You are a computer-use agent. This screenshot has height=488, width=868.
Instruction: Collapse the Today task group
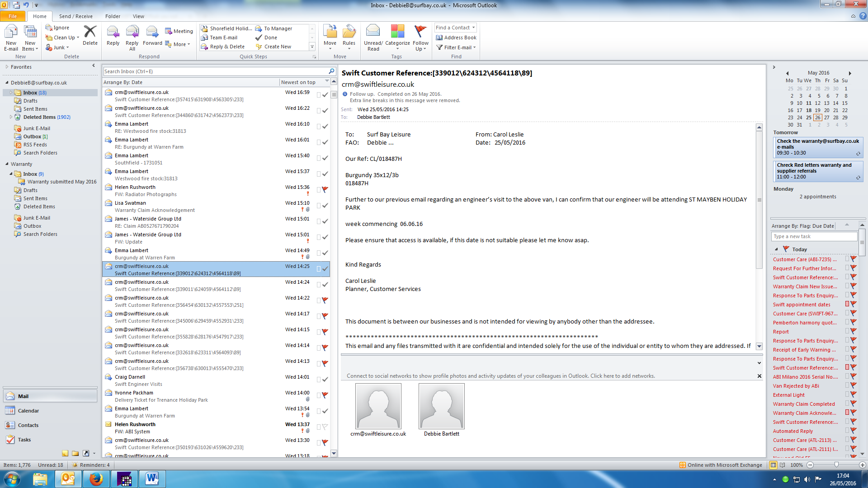(x=776, y=249)
